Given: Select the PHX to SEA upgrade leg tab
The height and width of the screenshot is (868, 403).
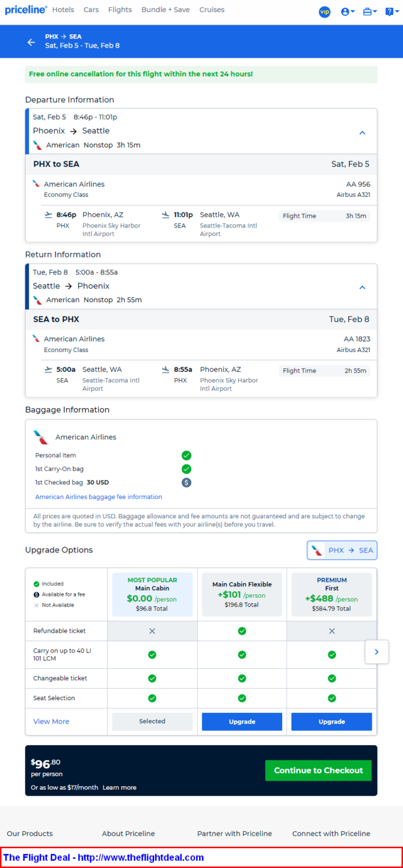Looking at the screenshot, I should pos(342,550).
